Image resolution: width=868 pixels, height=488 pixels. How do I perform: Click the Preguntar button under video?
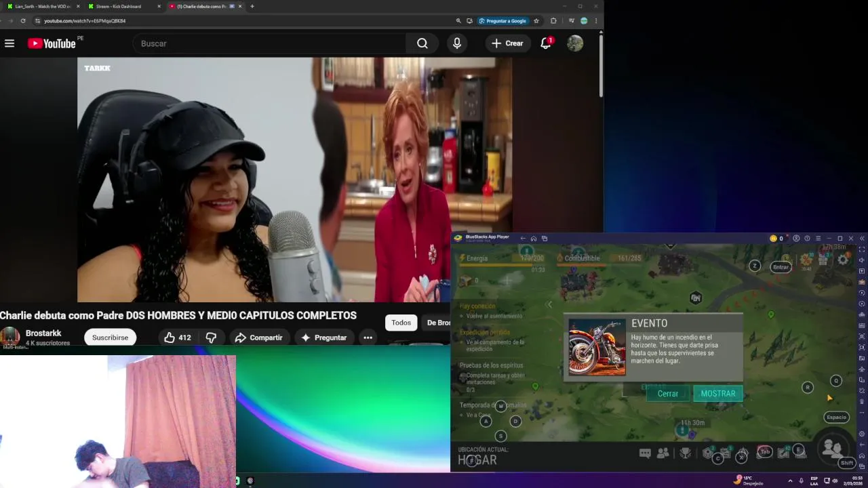324,338
